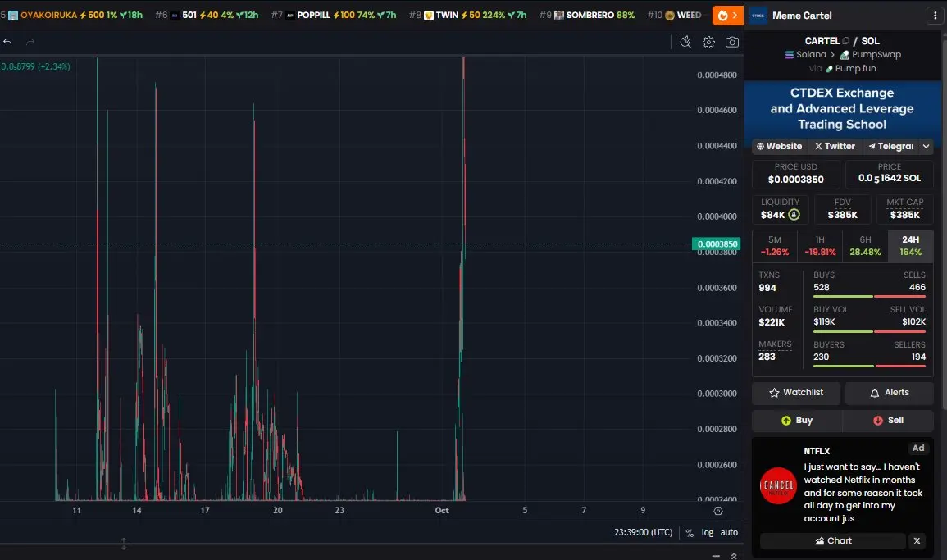The width and height of the screenshot is (947, 560).
Task: Click the Pump.fun link
Action: tap(851, 68)
